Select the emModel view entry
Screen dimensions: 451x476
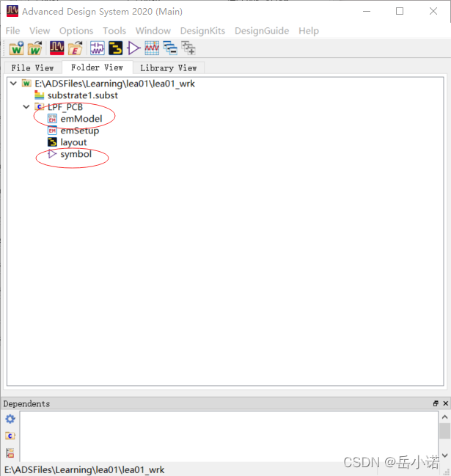click(81, 119)
